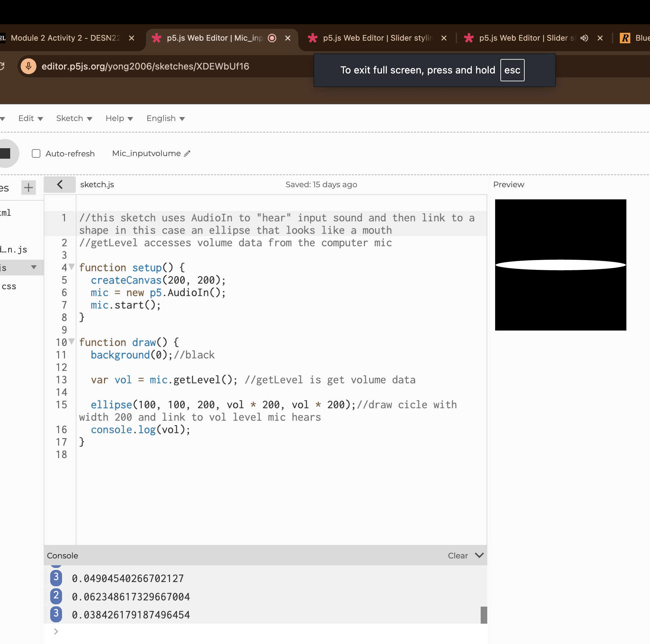Image resolution: width=650 pixels, height=644 pixels.
Task: Stop the running sketch with the stop button
Action: click(x=5, y=153)
